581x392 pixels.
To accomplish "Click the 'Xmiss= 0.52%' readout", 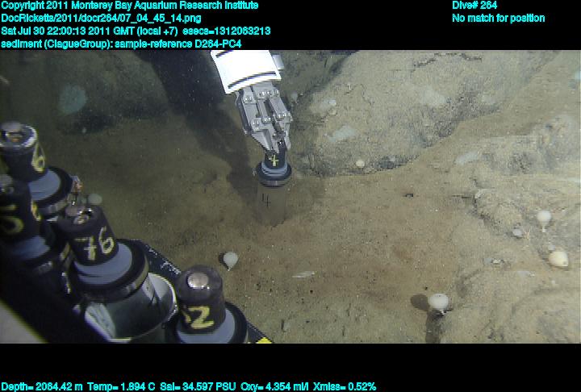I will (x=345, y=386).
